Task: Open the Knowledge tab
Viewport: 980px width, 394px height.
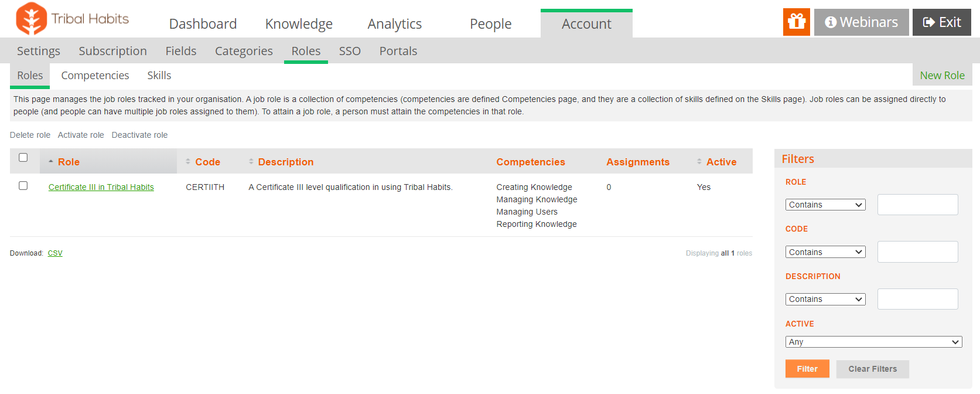Action: pyautogui.click(x=299, y=23)
